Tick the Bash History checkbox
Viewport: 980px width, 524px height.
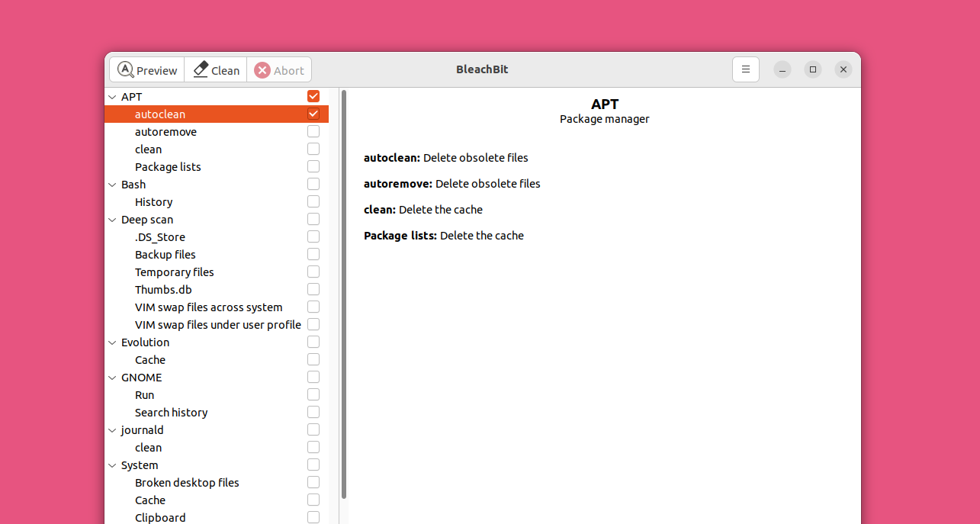(x=313, y=201)
